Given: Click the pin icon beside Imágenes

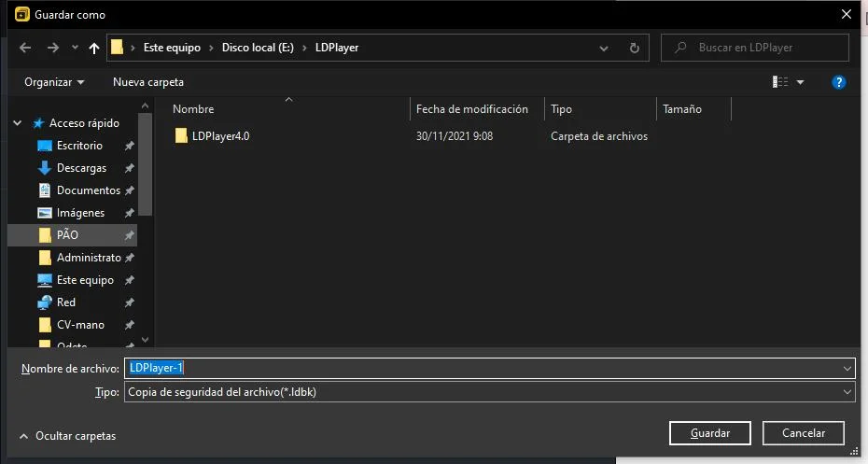Looking at the screenshot, I should 129,213.
